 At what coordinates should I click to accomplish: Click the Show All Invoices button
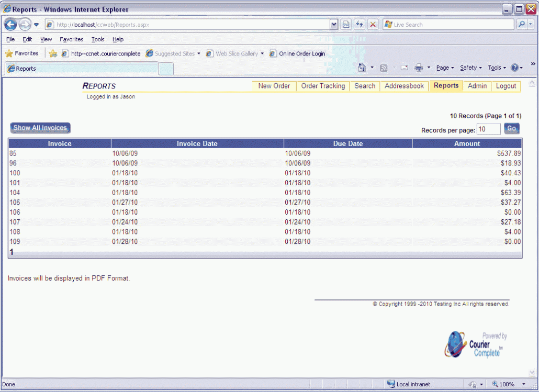40,128
